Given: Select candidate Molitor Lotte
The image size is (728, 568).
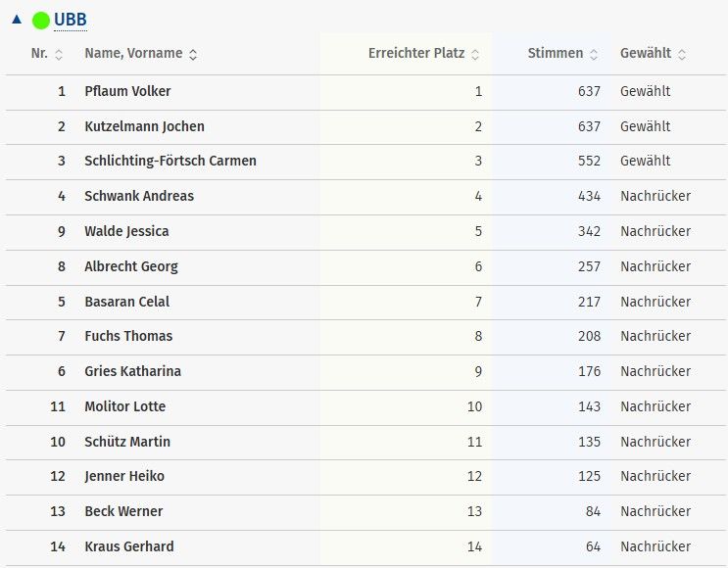Looking at the screenshot, I should coord(125,406).
